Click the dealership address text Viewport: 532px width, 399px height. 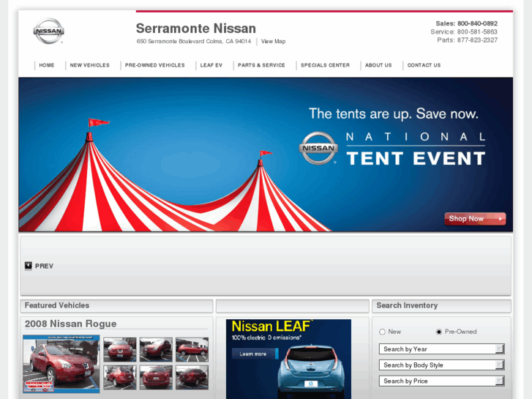[x=194, y=42]
